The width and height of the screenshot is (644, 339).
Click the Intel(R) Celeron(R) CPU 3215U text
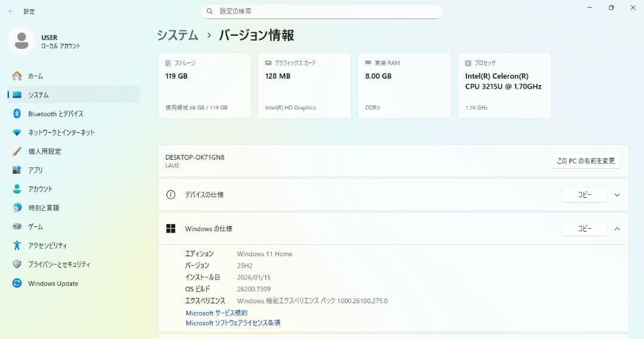503,81
